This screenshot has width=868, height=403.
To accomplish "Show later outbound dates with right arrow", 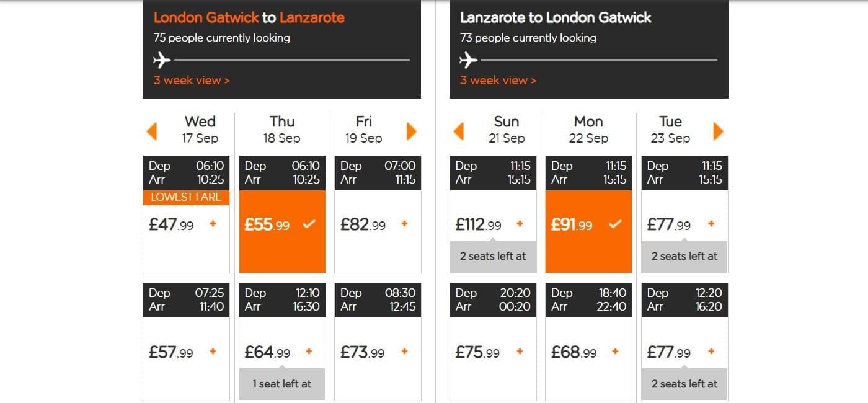I will pos(412,131).
